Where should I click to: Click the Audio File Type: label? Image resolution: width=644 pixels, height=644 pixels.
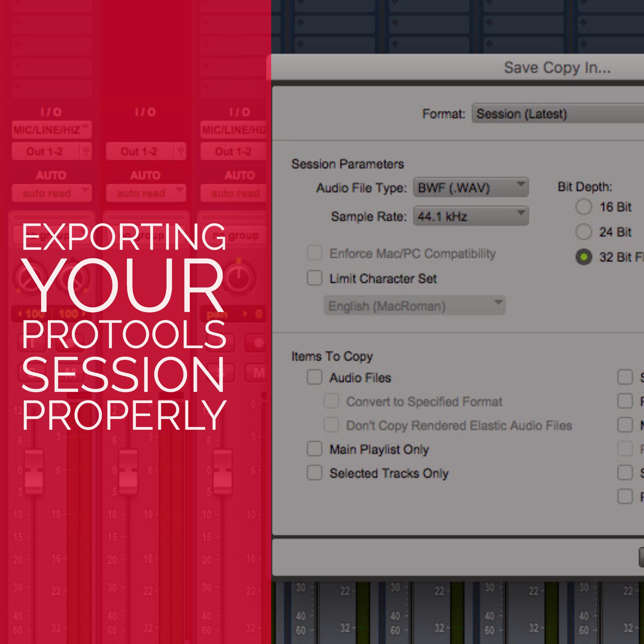click(362, 188)
